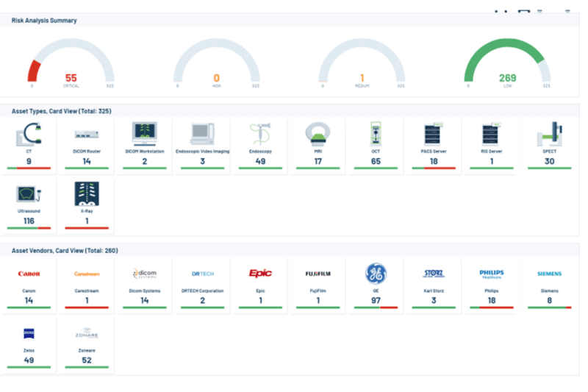Click the Low risk green gauge arc
Viewport: 588px width, 392px height.
click(507, 43)
